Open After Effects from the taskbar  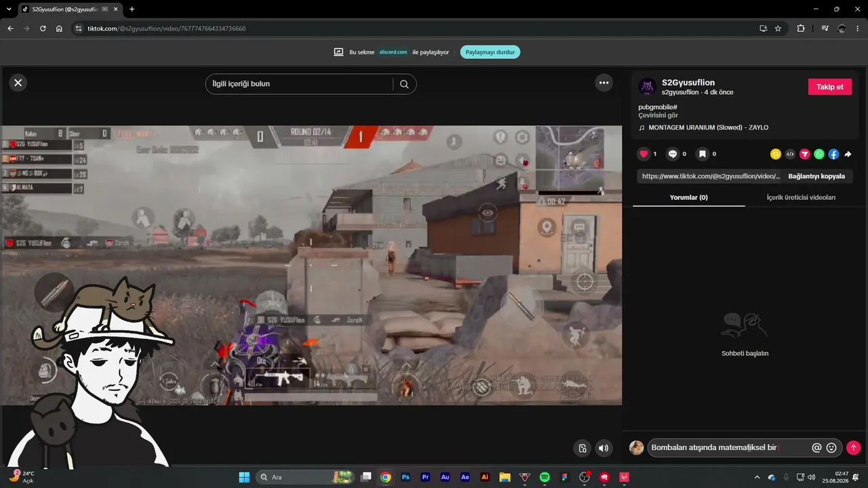click(x=465, y=477)
